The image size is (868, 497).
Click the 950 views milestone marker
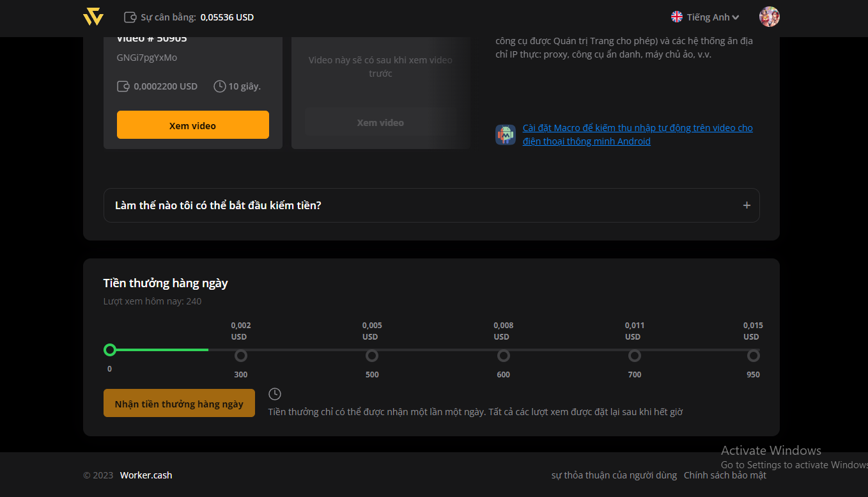coord(754,356)
